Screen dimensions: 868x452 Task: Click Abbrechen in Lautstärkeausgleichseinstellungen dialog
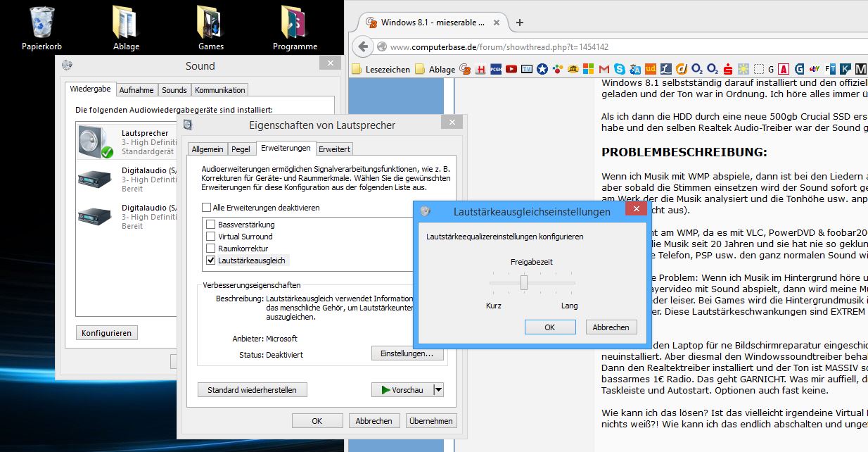tap(611, 327)
